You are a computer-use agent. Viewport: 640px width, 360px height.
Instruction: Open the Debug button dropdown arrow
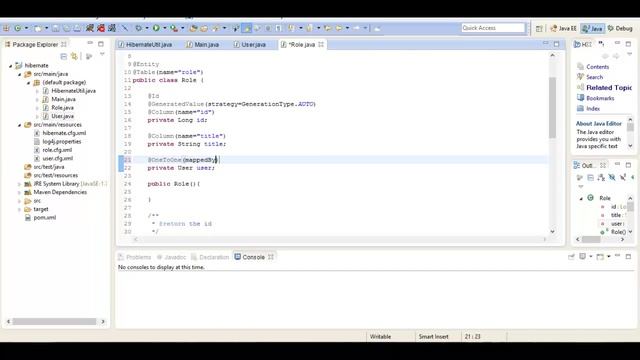point(147,28)
